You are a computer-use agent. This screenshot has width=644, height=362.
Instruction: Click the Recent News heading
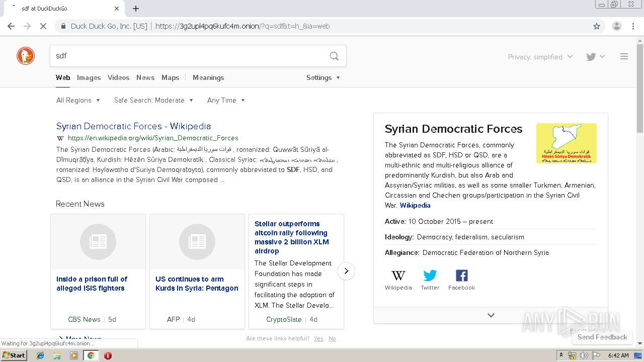pos(80,204)
